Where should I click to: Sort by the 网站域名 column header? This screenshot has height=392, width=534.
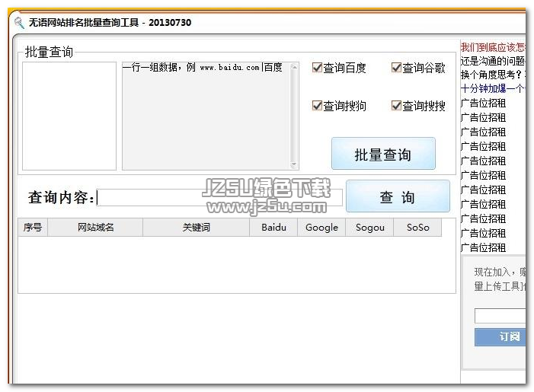point(95,228)
